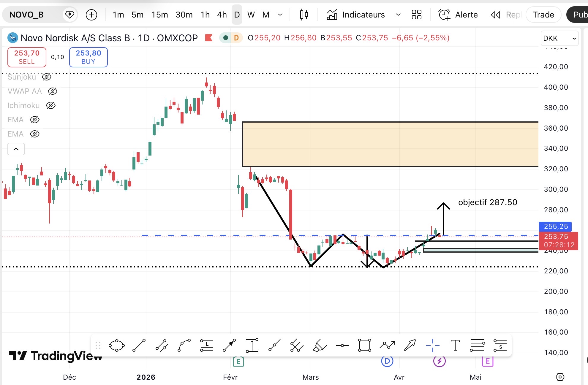Screen dimensions: 588x385
Task: Toggle the Ichimoku indicator eye icon
Action: (51, 105)
